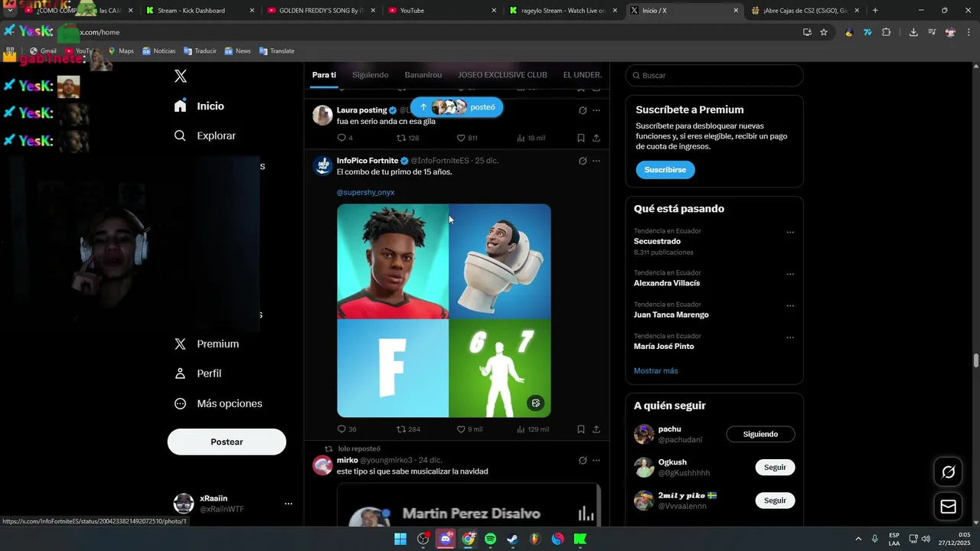Open options for Secuestrado trend
The image size is (980, 551).
pos(790,232)
